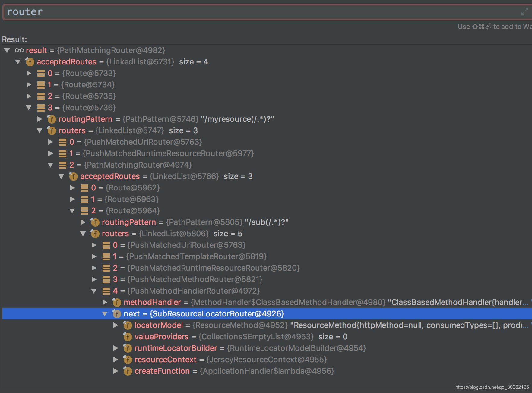Click field icon of routers LinkedList@5806
532x393 pixels.
(x=95, y=234)
